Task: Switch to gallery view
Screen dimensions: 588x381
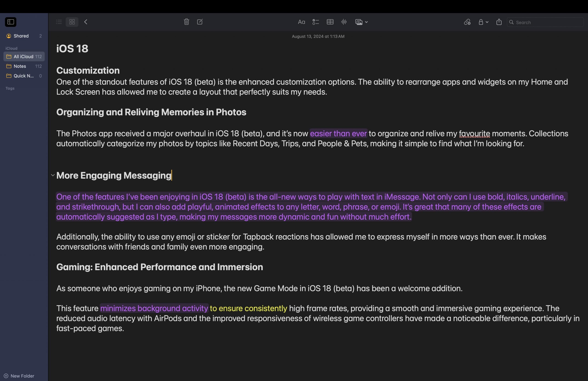Action: click(x=72, y=22)
